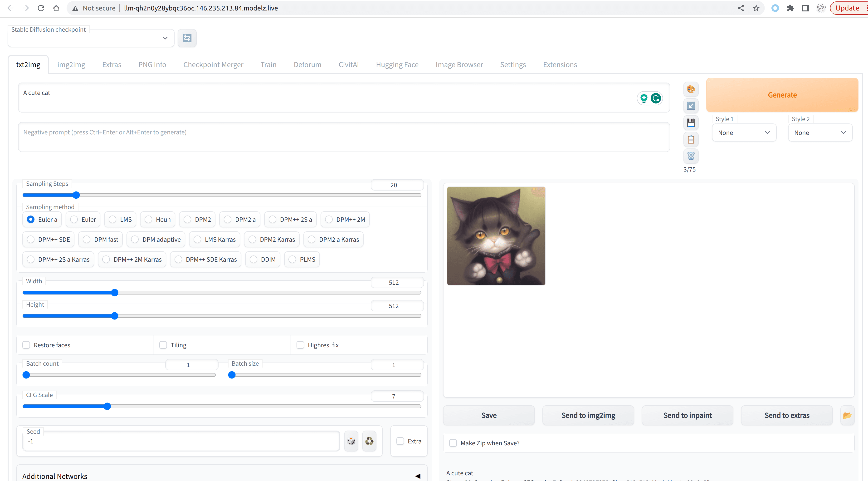868x481 pixels.
Task: Select the Euler a sampling method
Action: click(x=43, y=220)
